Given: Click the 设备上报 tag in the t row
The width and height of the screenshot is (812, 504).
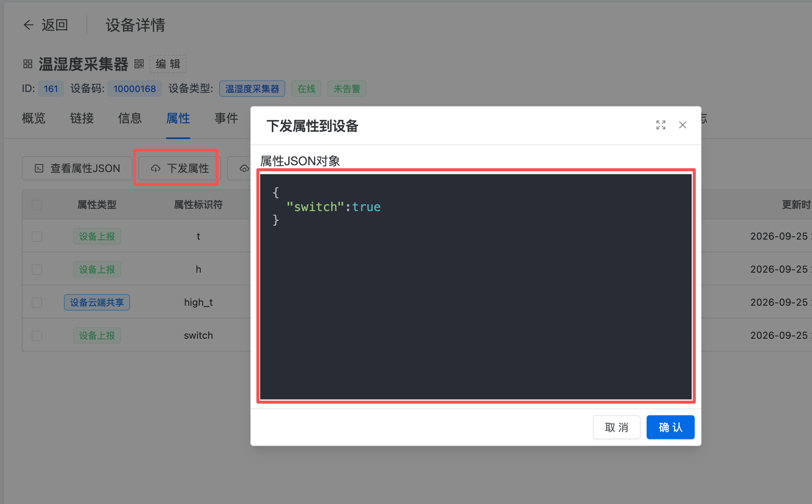Looking at the screenshot, I should pos(97,236).
